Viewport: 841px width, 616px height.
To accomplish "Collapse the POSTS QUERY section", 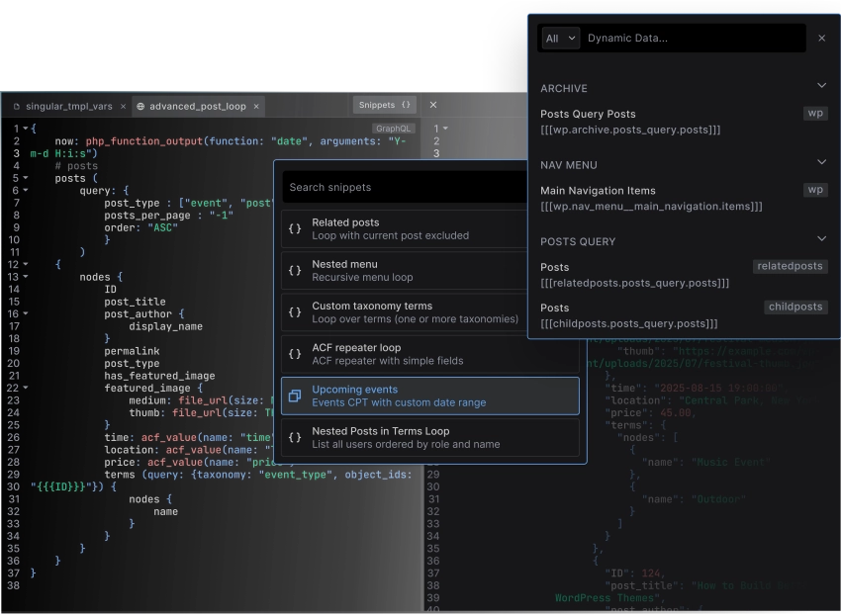I will 822,238.
